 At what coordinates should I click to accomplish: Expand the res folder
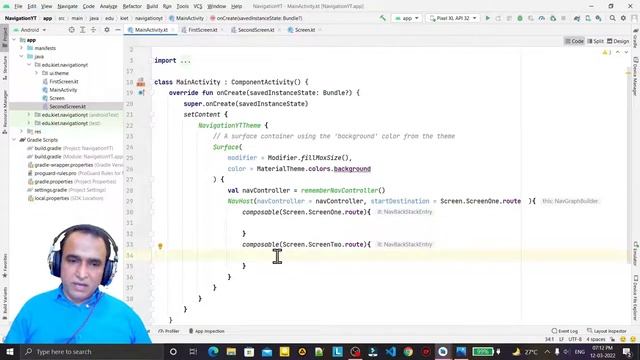click(x=22, y=131)
